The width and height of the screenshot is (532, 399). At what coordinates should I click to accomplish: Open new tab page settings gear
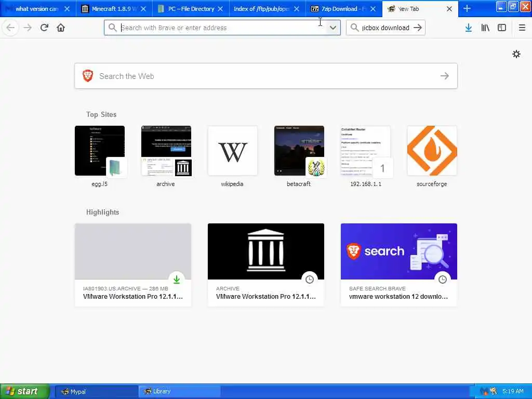pos(516,54)
